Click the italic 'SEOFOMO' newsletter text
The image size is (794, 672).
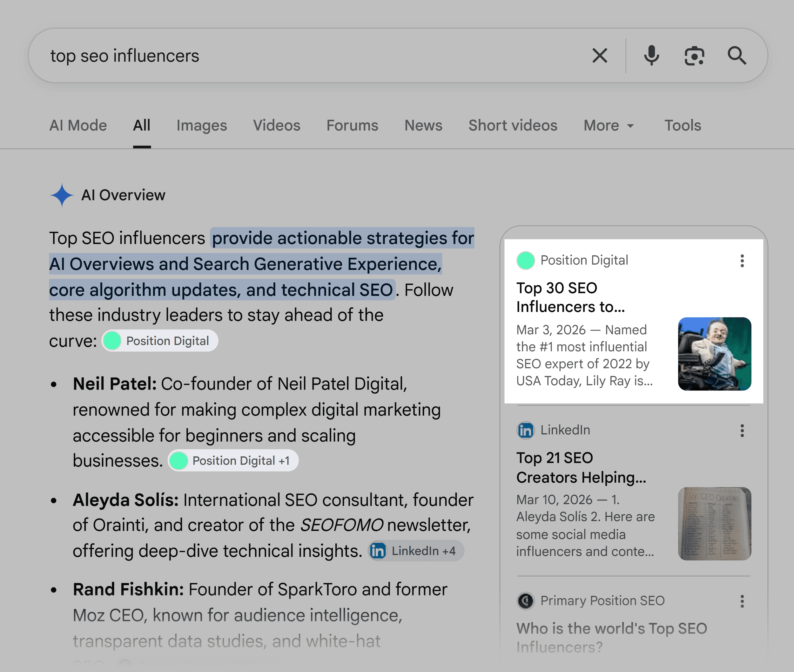tap(342, 525)
